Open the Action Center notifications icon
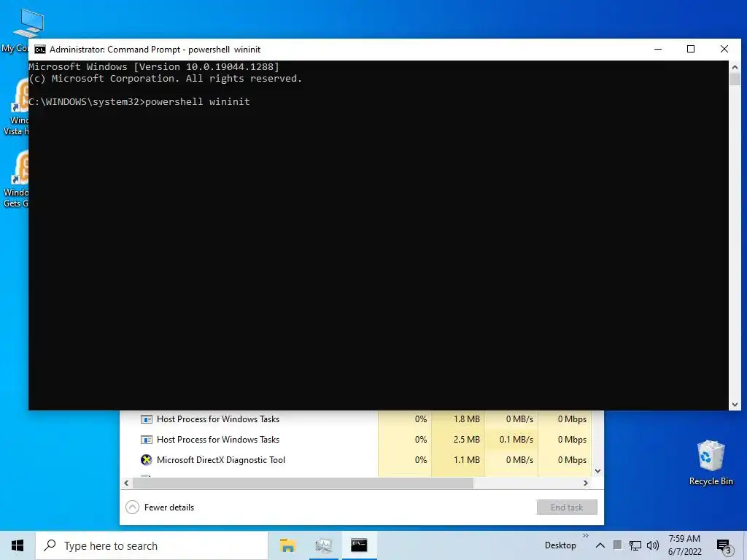 click(724, 547)
